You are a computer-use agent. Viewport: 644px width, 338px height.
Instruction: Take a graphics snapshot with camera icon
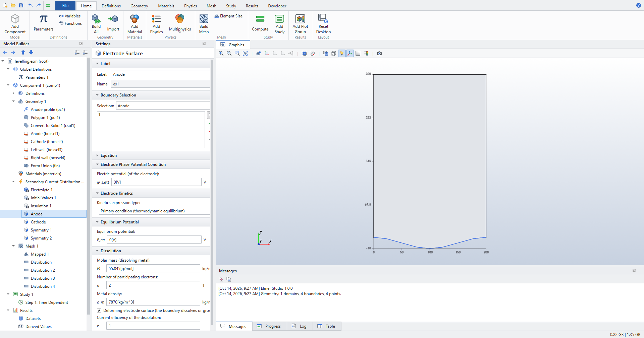click(x=379, y=53)
